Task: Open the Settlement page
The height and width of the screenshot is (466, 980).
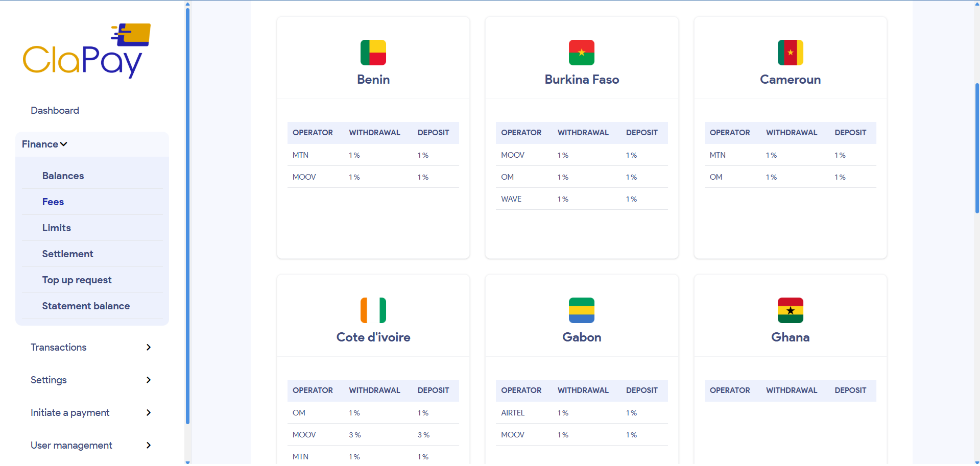Action: (x=67, y=254)
